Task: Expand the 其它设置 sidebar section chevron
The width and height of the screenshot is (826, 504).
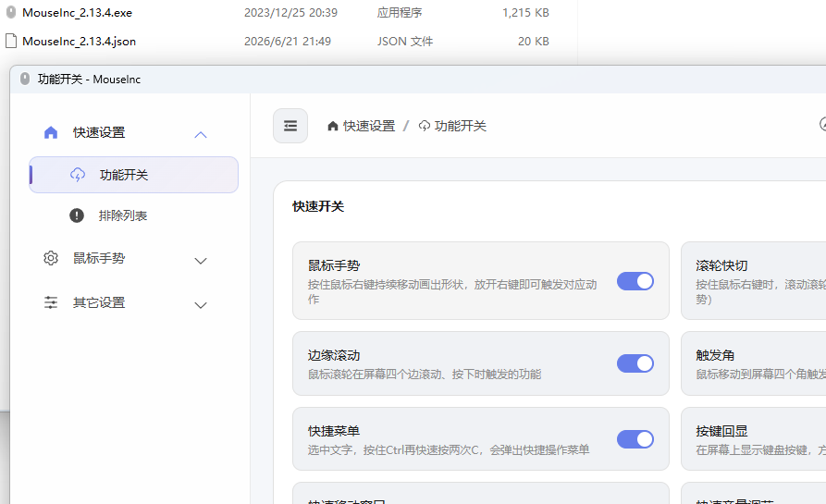Action: click(201, 305)
